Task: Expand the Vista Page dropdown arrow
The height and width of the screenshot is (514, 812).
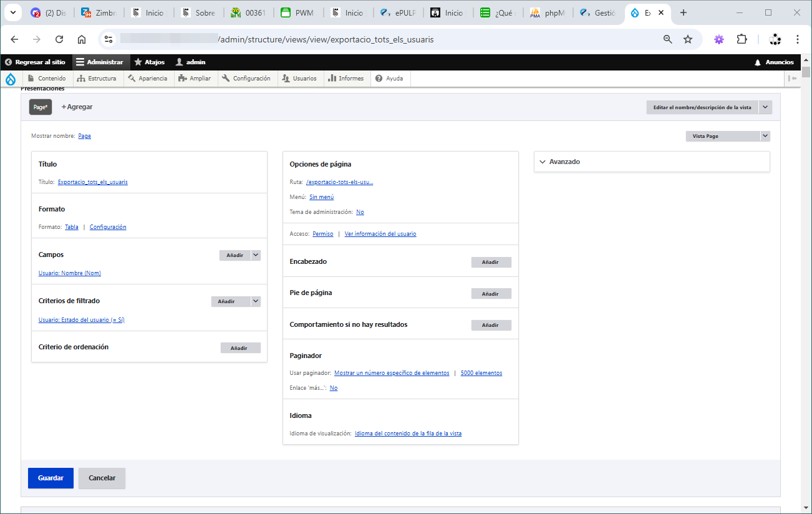Action: (766, 136)
